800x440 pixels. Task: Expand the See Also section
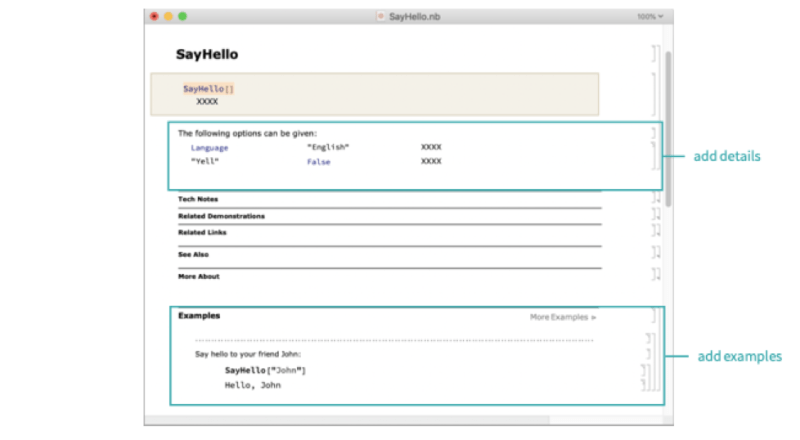point(193,255)
